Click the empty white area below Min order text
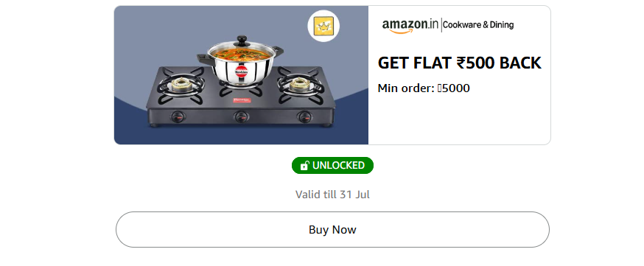Screen dimensions: 644x266 pos(459,119)
